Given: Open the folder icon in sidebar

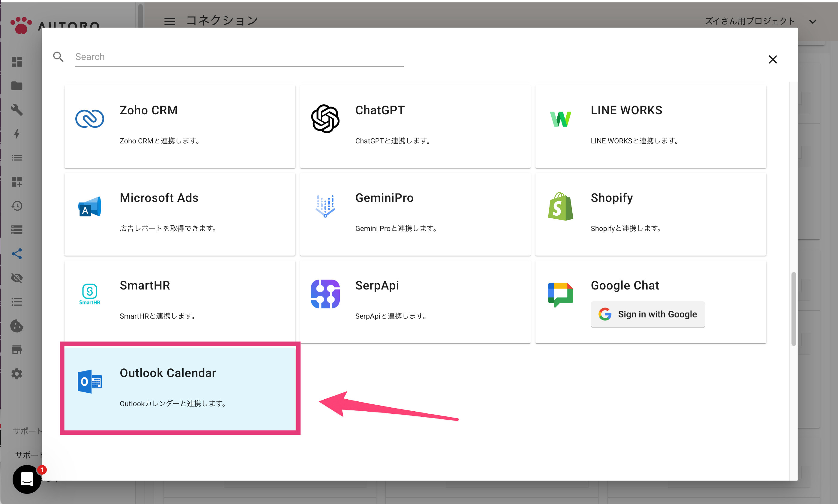Looking at the screenshot, I should [x=17, y=86].
